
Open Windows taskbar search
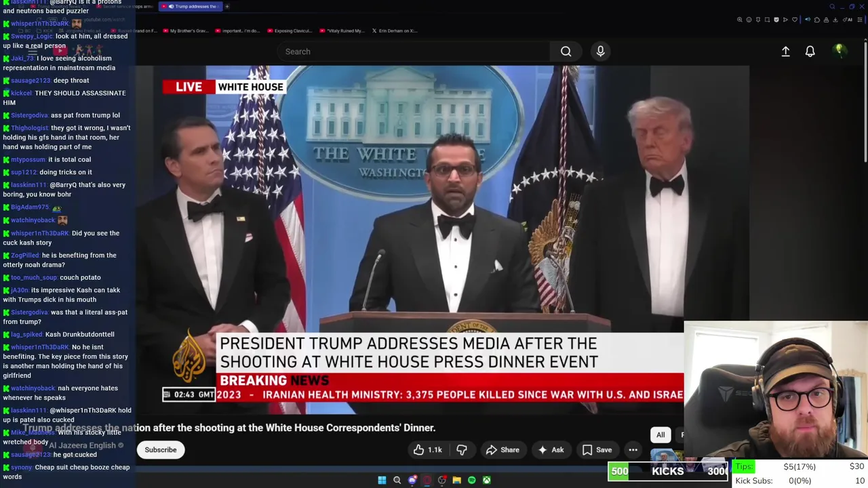tap(397, 480)
